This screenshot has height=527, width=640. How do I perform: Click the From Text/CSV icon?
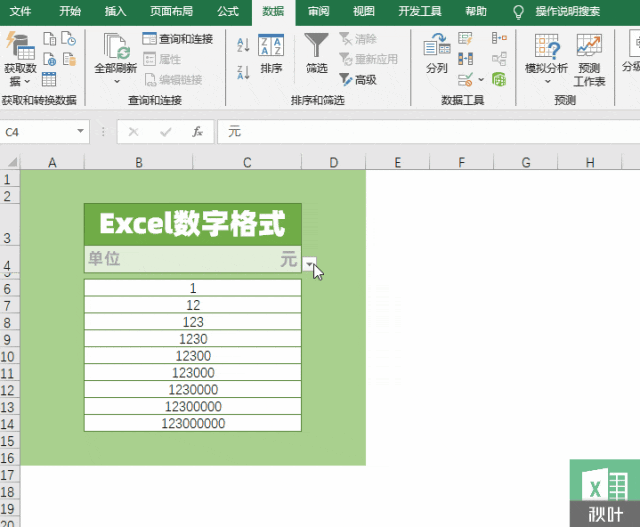pyautogui.click(x=49, y=39)
